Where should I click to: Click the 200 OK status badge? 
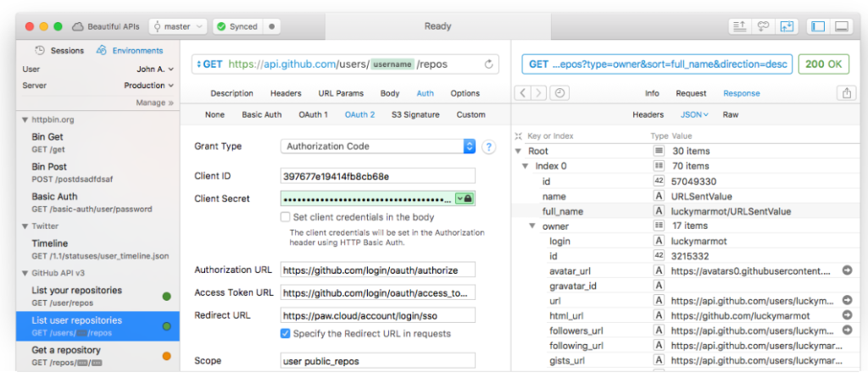pos(824,64)
